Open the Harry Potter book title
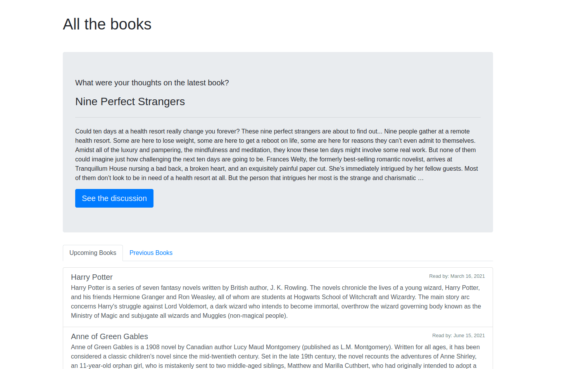This screenshot has height=369, width=588. click(92, 277)
